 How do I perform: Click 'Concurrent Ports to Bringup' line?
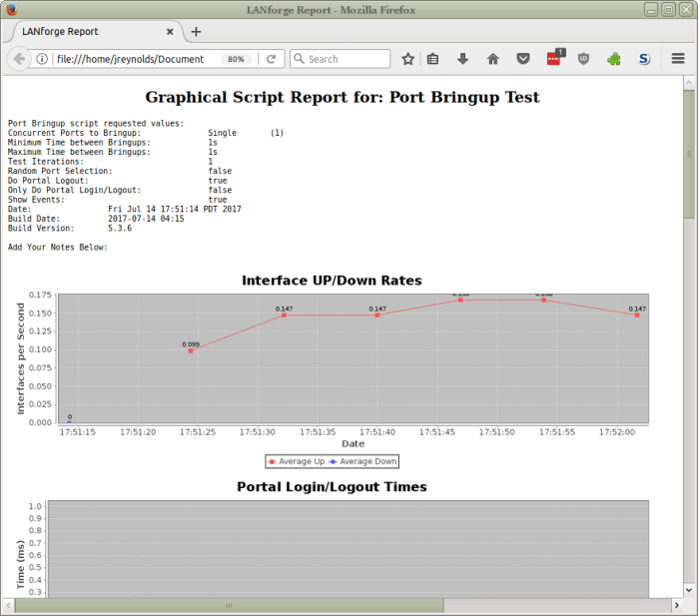click(146, 133)
